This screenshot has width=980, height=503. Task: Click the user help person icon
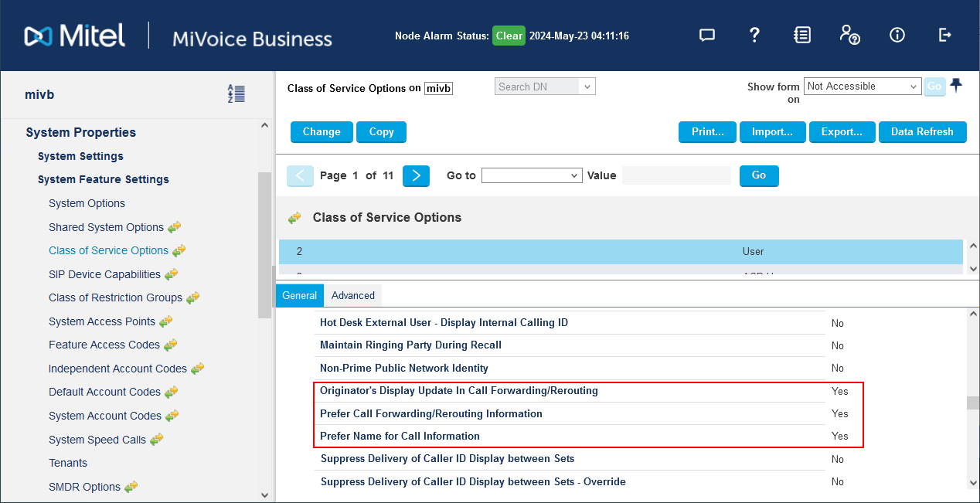coord(849,35)
